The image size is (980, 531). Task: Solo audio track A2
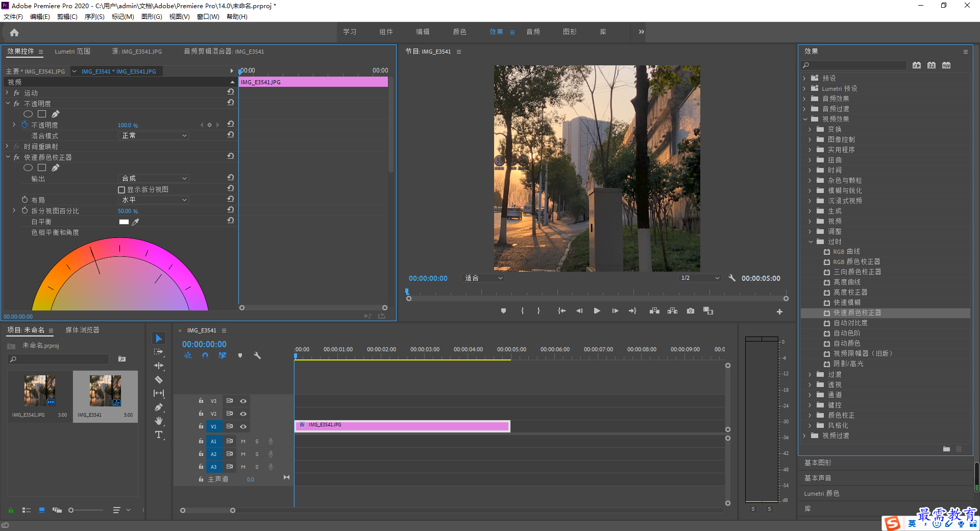pyautogui.click(x=257, y=454)
